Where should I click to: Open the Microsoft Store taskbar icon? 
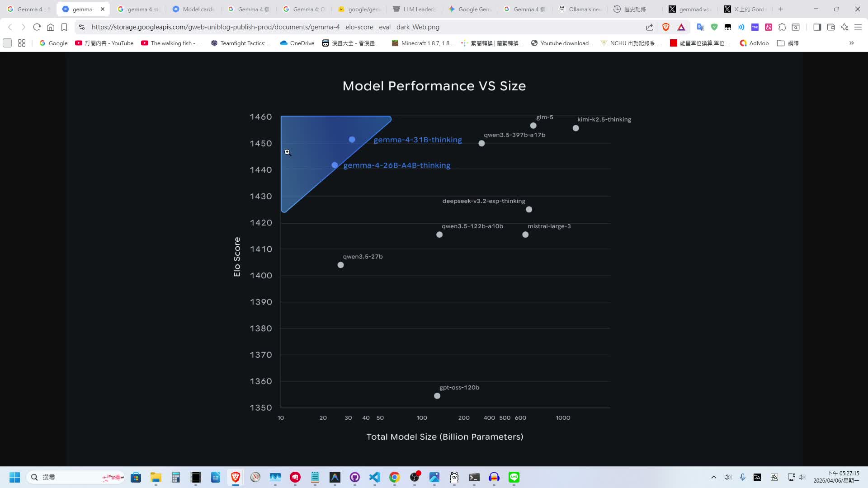click(136, 477)
